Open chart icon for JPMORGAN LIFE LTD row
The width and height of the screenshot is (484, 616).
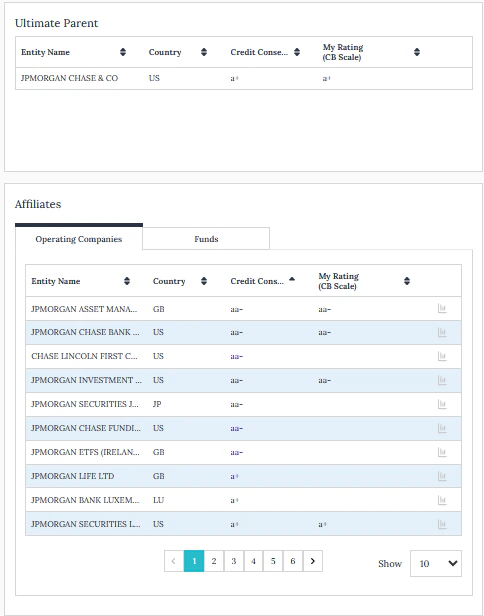tap(442, 476)
